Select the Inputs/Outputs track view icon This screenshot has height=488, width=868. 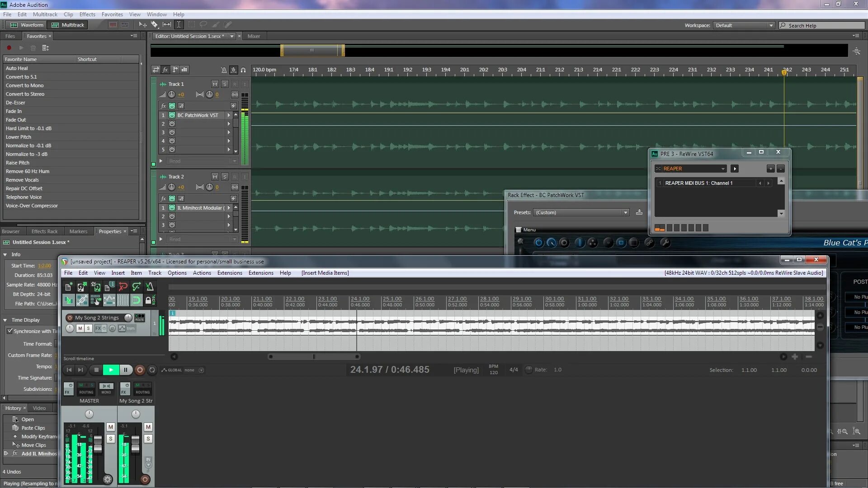156,70
